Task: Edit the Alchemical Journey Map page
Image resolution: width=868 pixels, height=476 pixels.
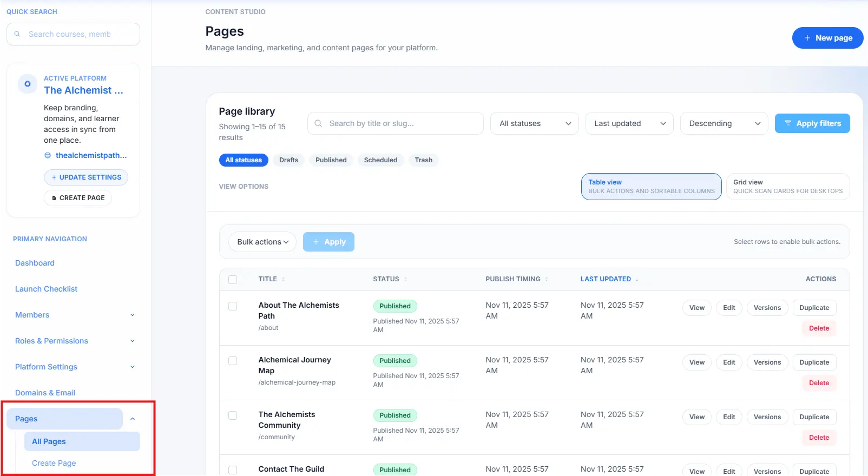Action: [x=729, y=362]
